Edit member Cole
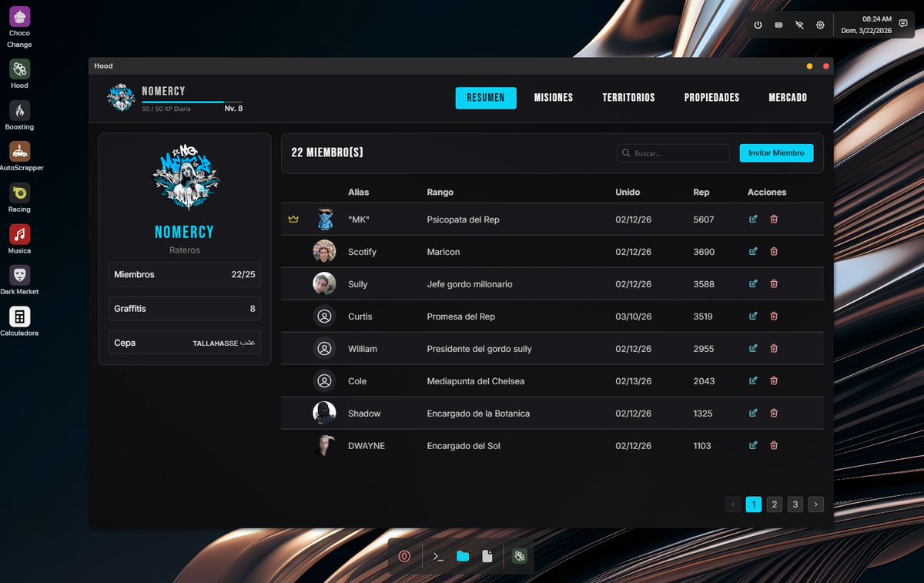924x583 pixels. point(753,381)
